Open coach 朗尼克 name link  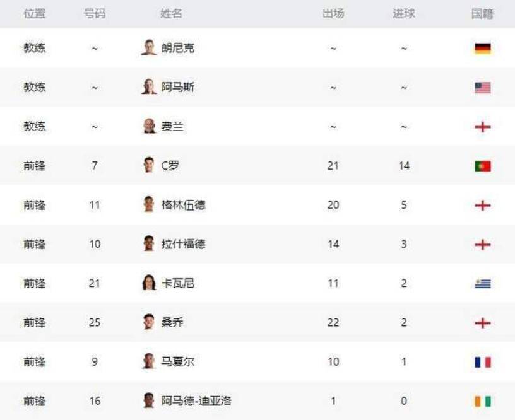177,49
